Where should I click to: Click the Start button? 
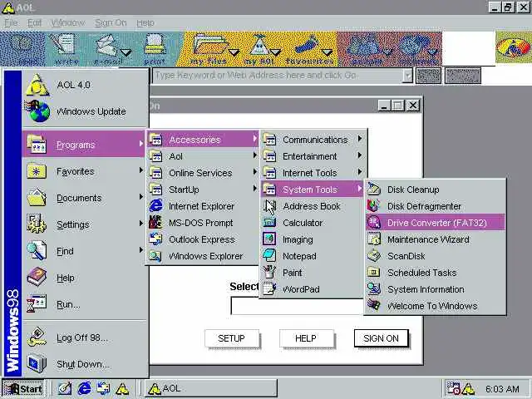click(23, 388)
